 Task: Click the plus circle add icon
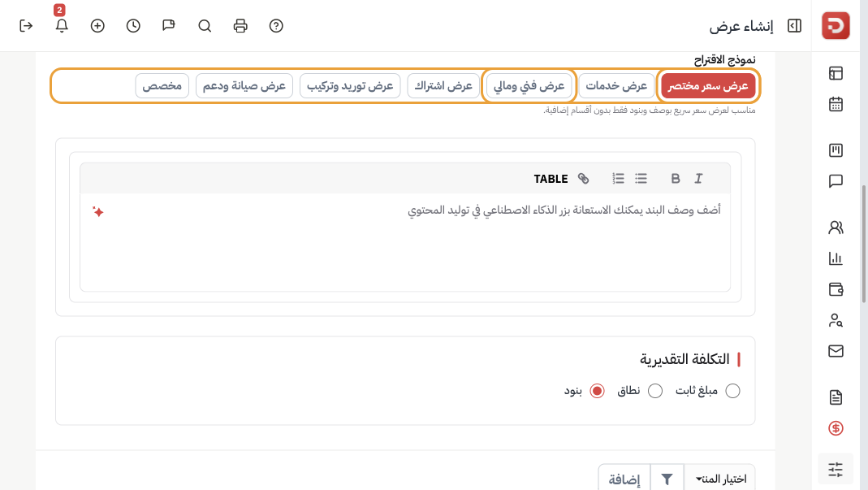(97, 26)
